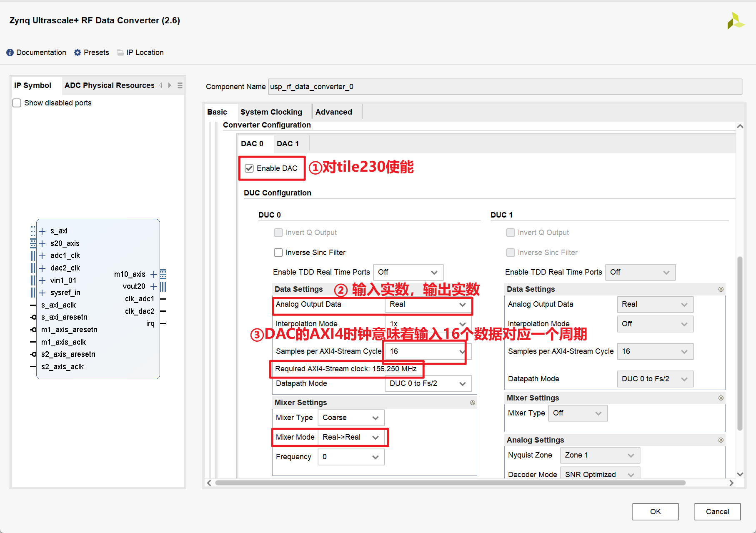Open DUC 0 Mixer Type dropdown
The image size is (756, 533).
pyautogui.click(x=351, y=418)
